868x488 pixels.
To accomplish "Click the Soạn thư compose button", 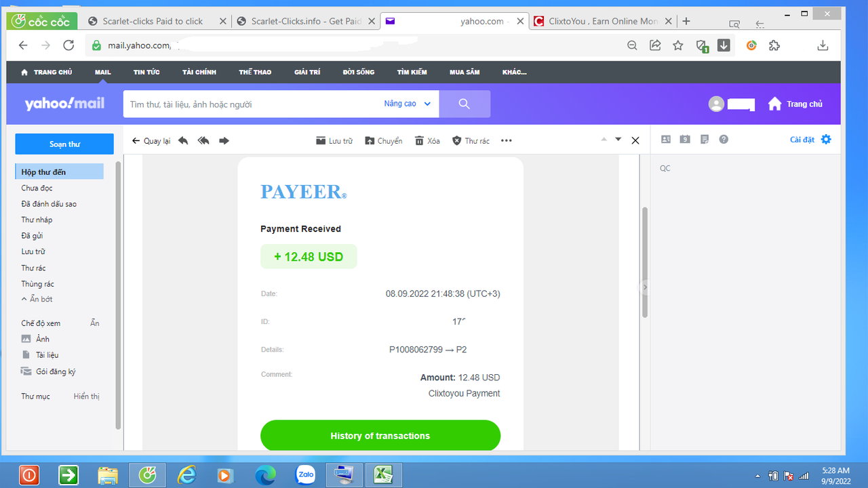I will click(x=64, y=144).
